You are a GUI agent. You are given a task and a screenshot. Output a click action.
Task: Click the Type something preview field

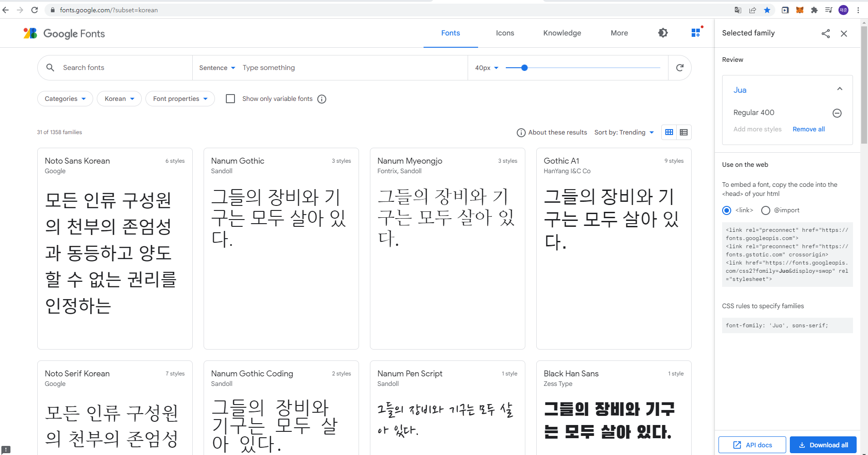(352, 68)
